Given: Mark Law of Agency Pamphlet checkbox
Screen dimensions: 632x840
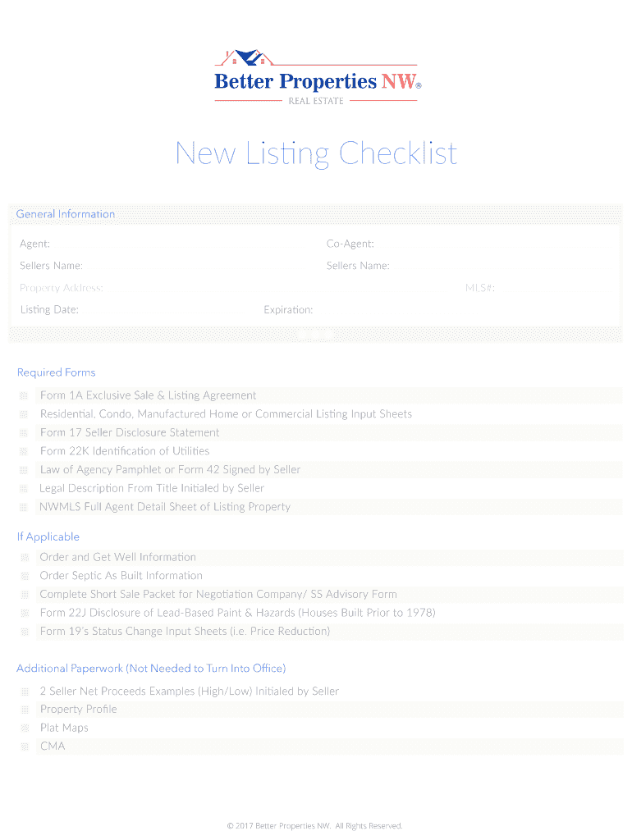Looking at the screenshot, I should click(x=25, y=470).
